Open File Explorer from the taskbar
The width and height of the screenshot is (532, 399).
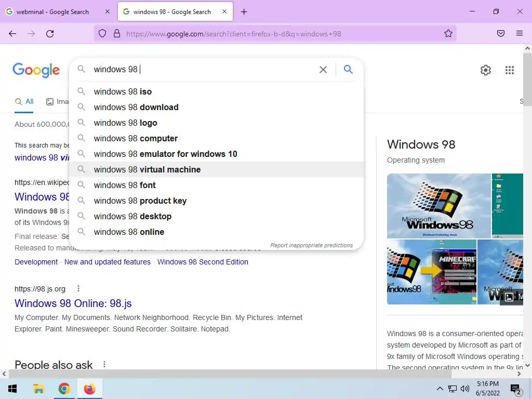click(x=38, y=389)
